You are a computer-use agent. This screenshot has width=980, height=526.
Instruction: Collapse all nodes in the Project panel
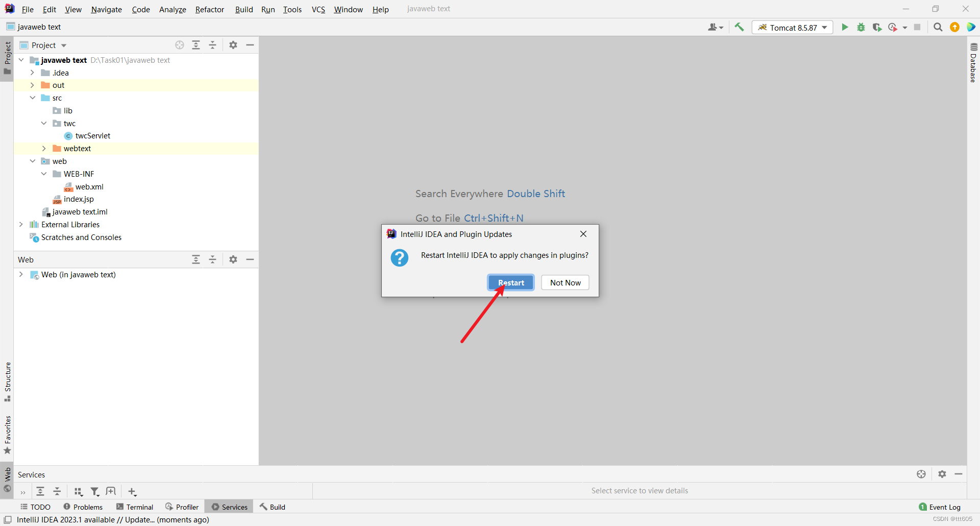pos(213,45)
